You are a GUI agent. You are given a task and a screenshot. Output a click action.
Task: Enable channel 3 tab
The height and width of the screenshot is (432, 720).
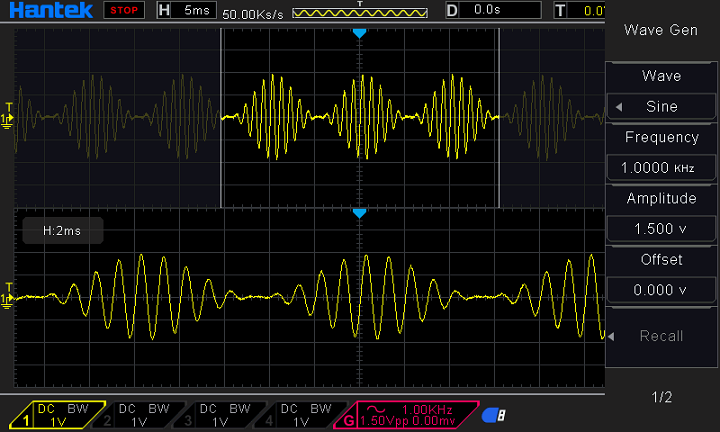pos(220,415)
